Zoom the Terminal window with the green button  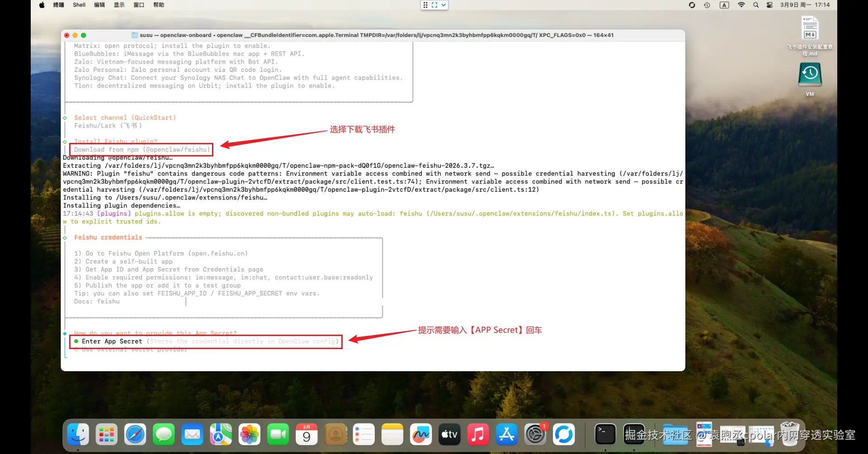[84, 35]
